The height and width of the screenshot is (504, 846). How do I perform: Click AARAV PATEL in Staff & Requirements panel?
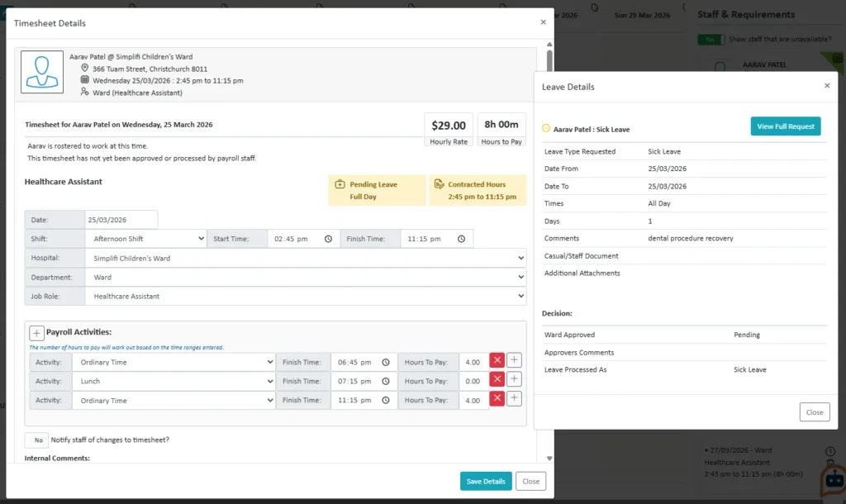click(764, 64)
